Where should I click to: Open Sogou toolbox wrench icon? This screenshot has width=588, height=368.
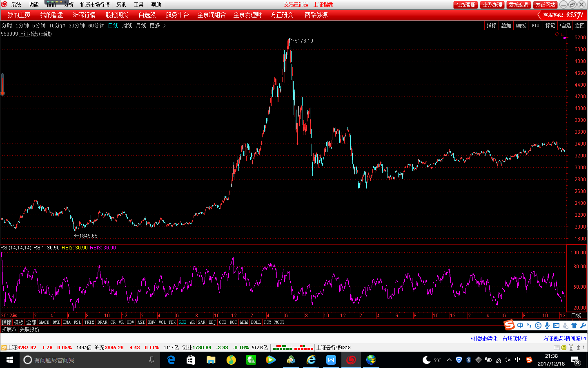coord(583,325)
